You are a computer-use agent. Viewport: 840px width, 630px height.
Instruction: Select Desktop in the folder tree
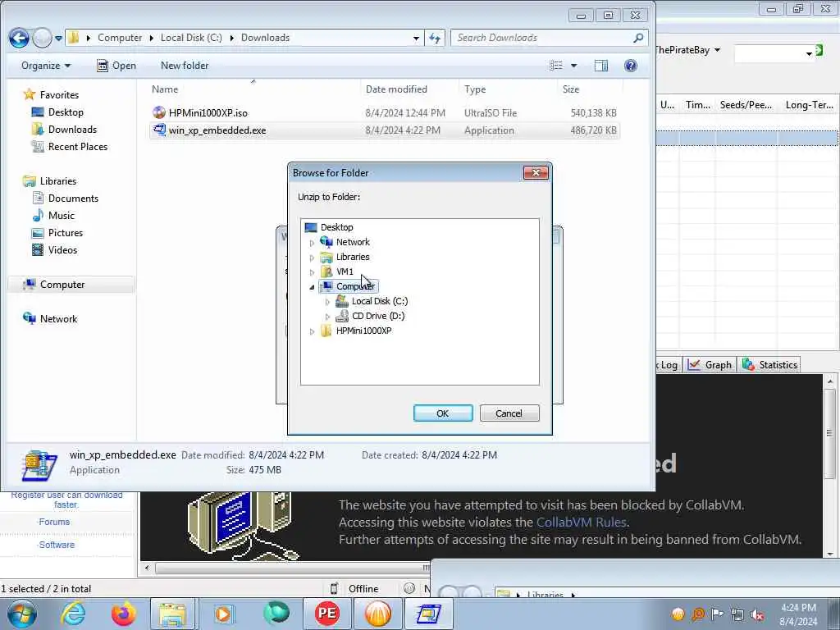tap(336, 227)
